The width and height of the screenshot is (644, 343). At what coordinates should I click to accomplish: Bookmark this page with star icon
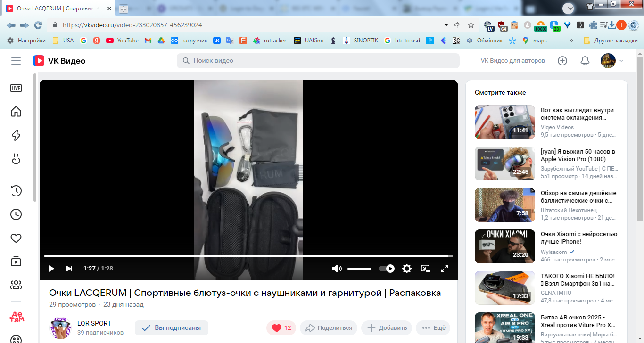point(471,25)
